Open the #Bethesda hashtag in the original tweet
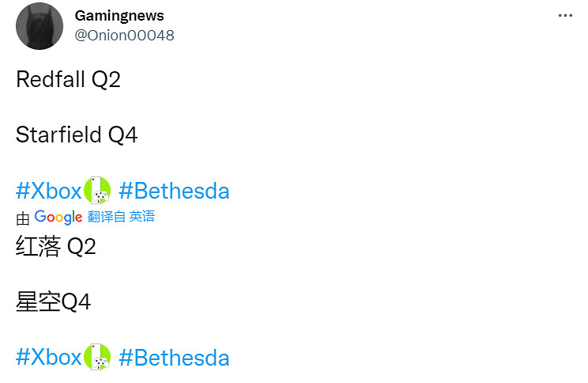 coord(174,191)
